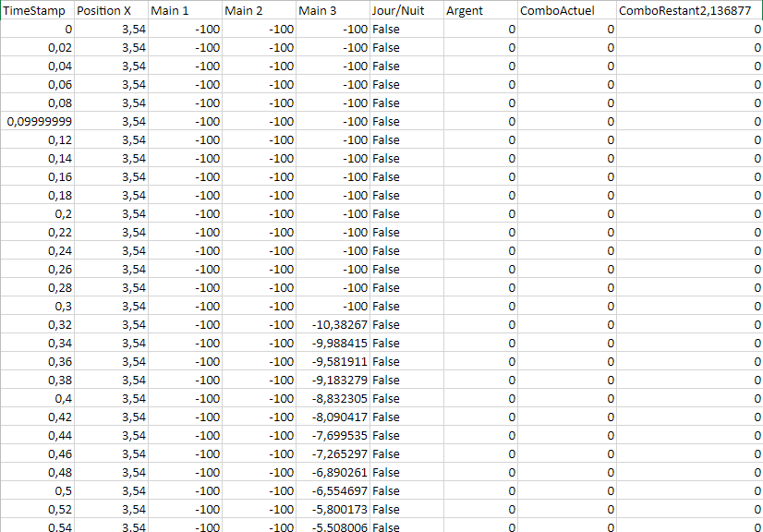This screenshot has height=532, width=763.
Task: Select the Main 3 value -7,265297
Action: pyautogui.click(x=333, y=454)
